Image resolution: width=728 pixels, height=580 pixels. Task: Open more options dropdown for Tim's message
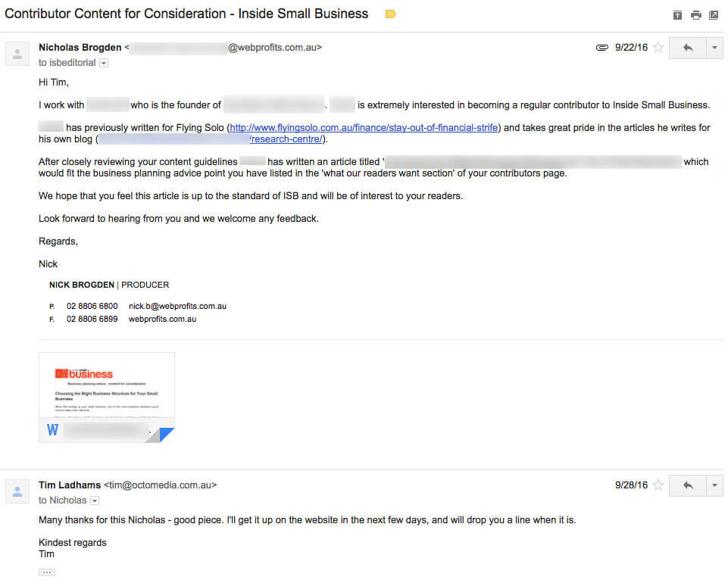click(714, 485)
